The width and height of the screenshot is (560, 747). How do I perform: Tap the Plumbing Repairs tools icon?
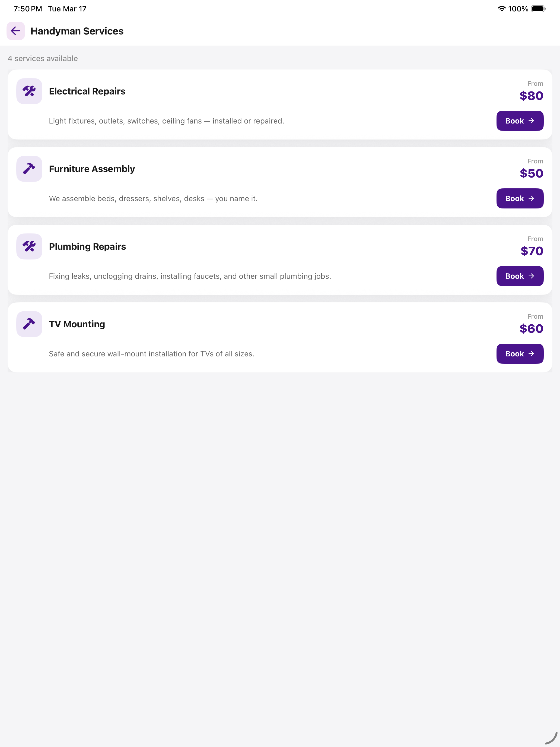29,246
